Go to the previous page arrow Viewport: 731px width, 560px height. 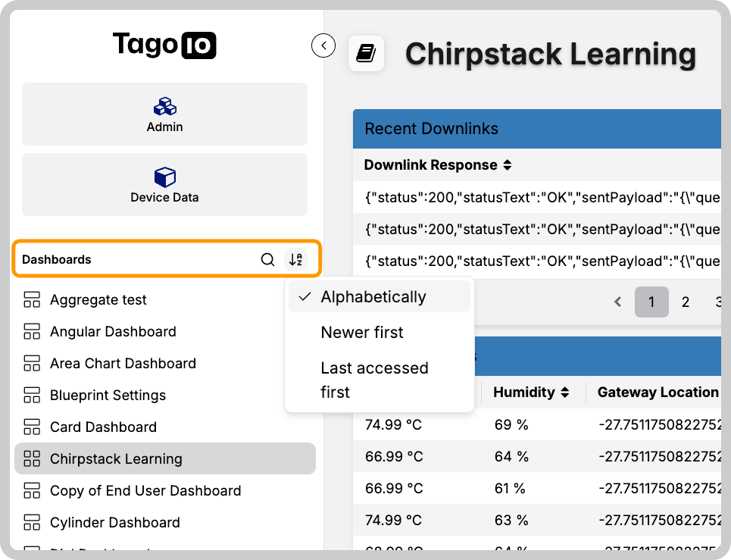[617, 302]
